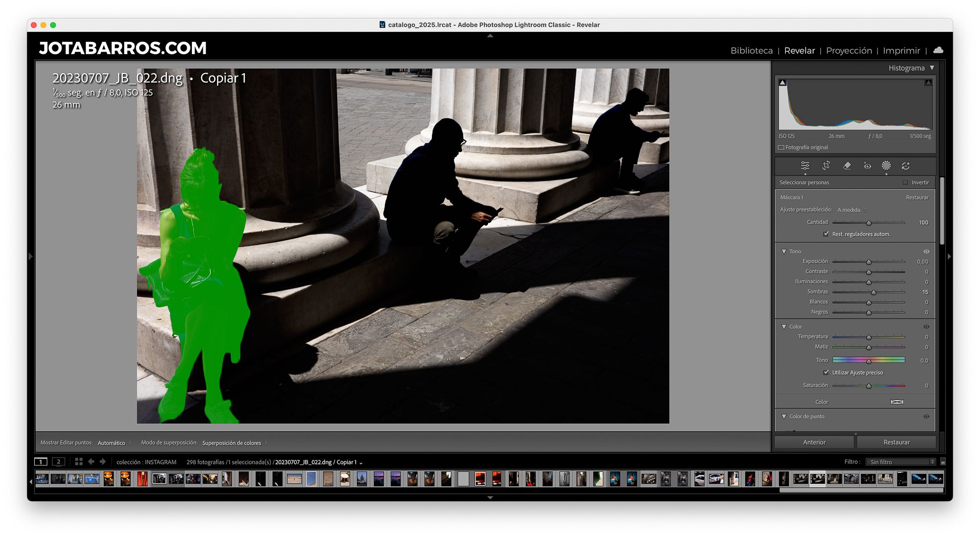Toggle the Tono panel eye visibility

click(x=926, y=252)
